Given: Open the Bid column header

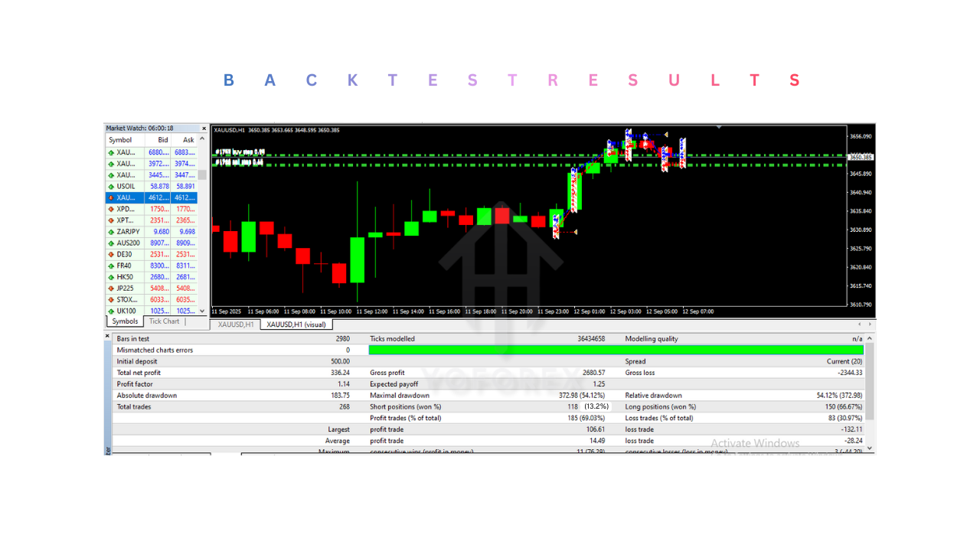Looking at the screenshot, I should click(162, 139).
